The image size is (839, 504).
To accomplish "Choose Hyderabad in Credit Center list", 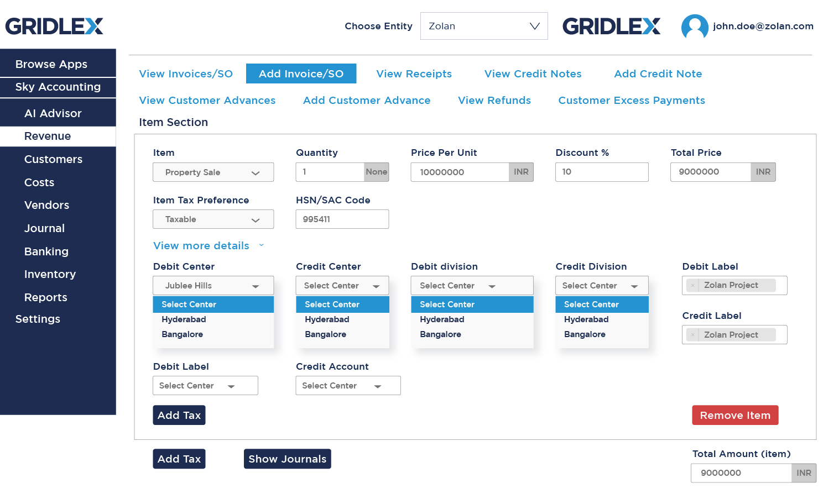I will coord(342,319).
